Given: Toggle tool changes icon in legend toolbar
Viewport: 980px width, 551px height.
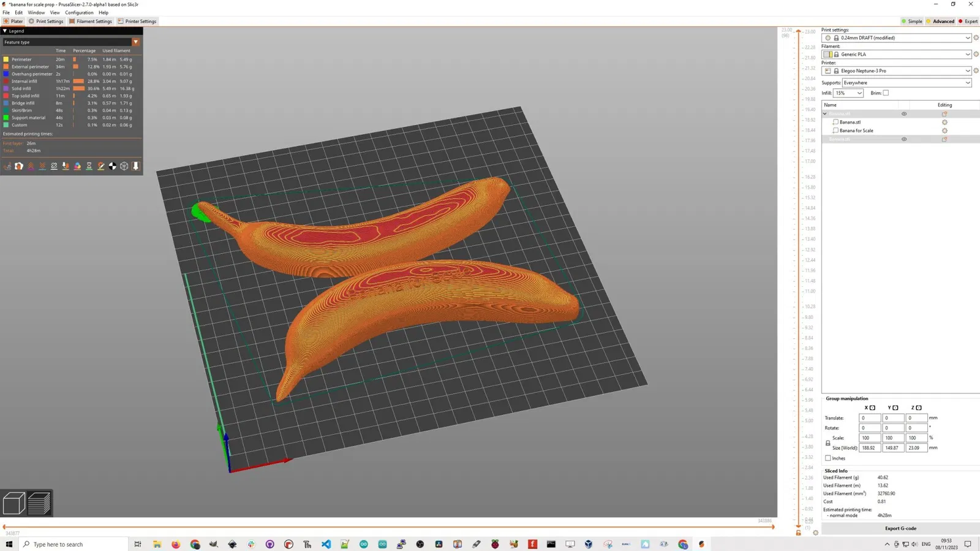Looking at the screenshot, I should (x=66, y=166).
